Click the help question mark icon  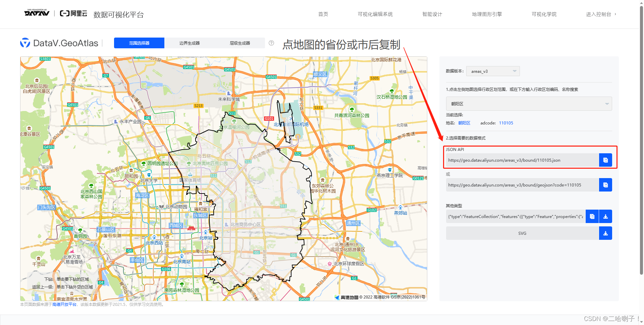pyautogui.click(x=271, y=43)
